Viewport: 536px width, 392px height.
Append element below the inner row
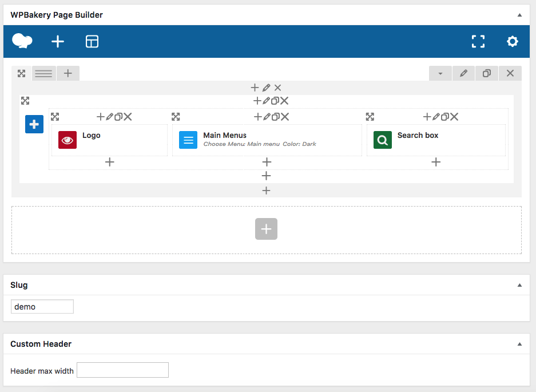267,176
